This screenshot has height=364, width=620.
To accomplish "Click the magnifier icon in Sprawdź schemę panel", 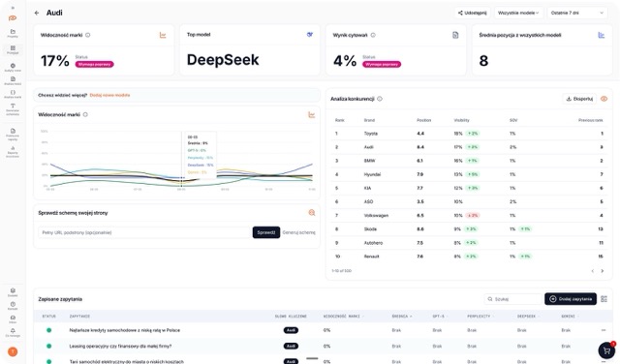I will (312, 213).
